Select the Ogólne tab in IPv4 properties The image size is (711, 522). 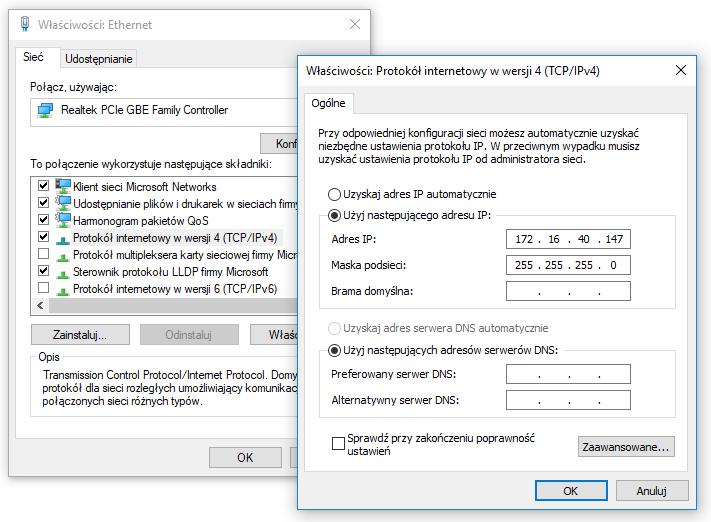(328, 103)
